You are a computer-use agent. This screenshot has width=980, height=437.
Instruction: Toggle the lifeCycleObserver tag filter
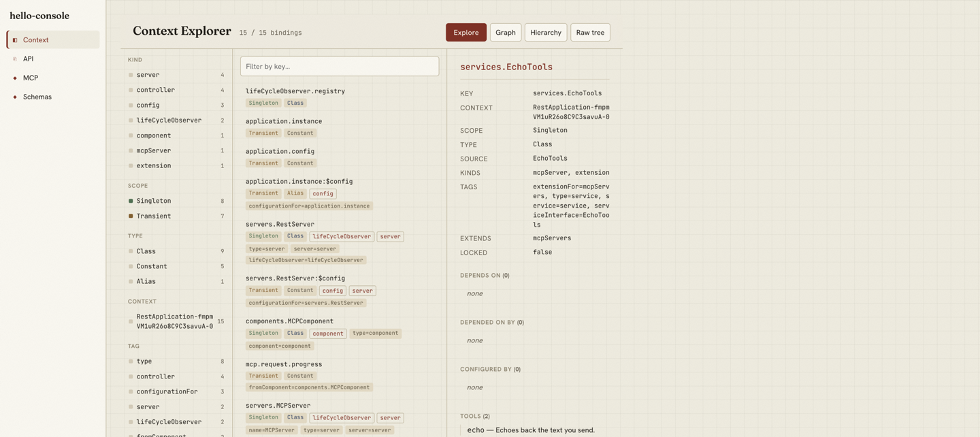coord(176,422)
